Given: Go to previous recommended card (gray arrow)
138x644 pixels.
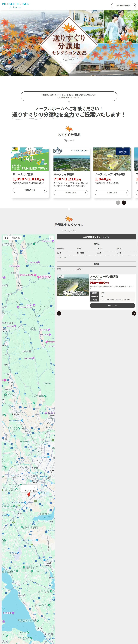Looking at the screenshot, I should click(118, 203).
